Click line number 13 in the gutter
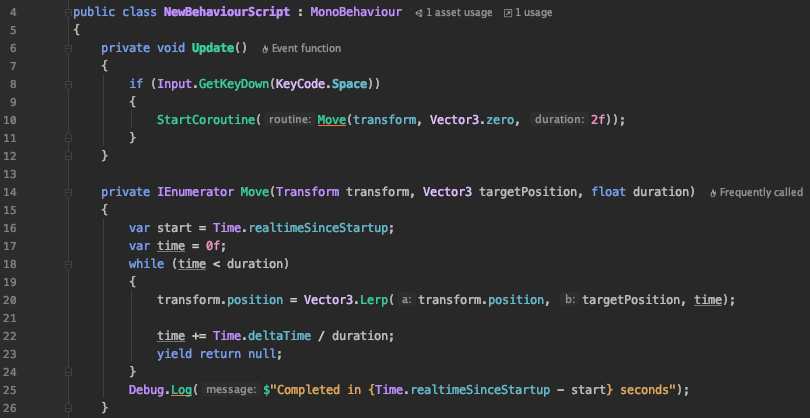Viewport: 810px width, 418px height. tap(11, 174)
